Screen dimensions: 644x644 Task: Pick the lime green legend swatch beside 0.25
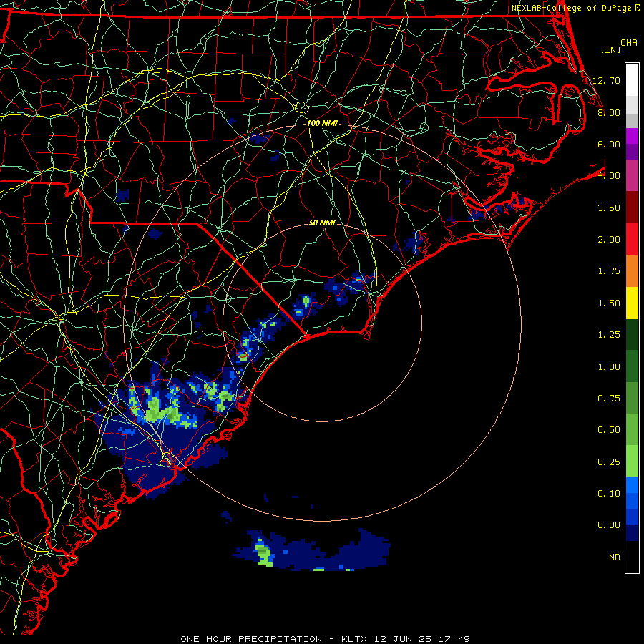[x=632, y=462]
